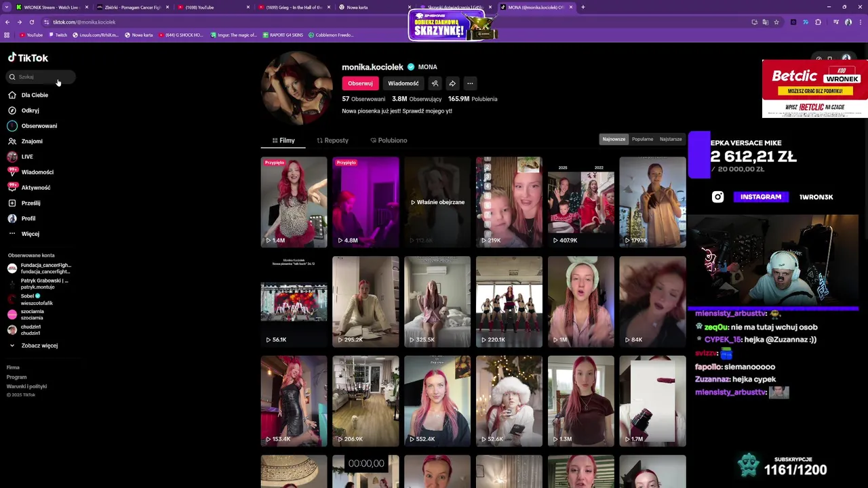868x488 pixels.
Task: Click the browser back arrow
Action: pos(7,22)
